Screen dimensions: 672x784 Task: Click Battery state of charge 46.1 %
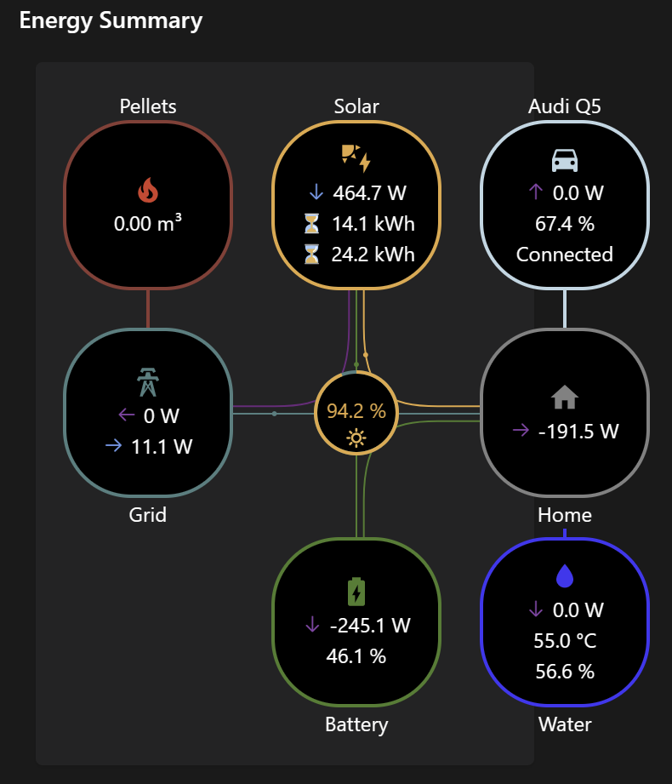(356, 656)
